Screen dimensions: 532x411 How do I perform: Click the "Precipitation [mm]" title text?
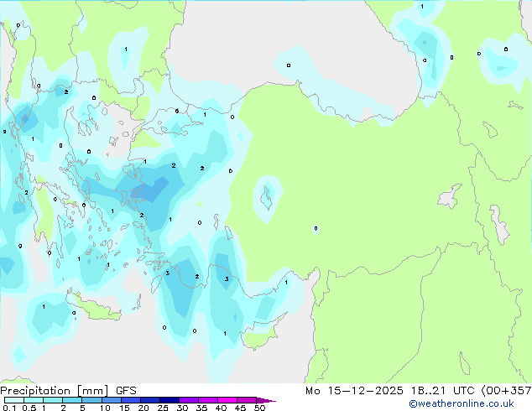tap(55, 391)
